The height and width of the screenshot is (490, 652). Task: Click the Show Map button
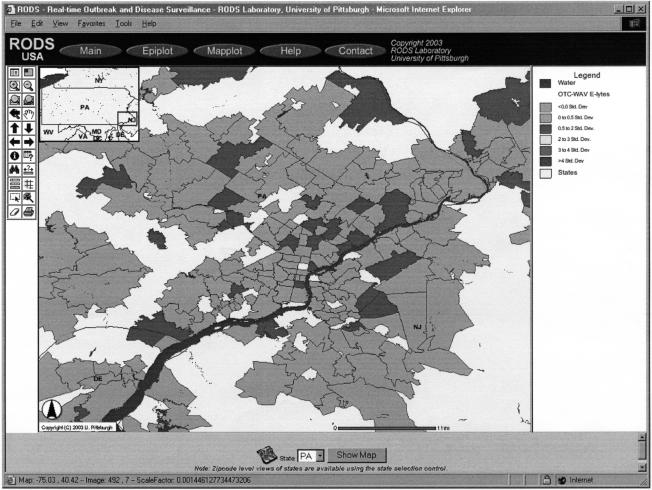tap(357, 455)
